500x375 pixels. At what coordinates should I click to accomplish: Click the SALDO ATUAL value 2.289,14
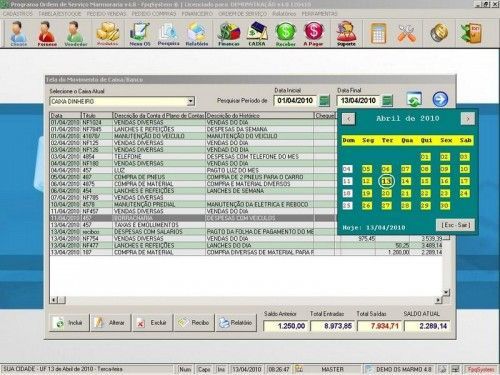(427, 326)
